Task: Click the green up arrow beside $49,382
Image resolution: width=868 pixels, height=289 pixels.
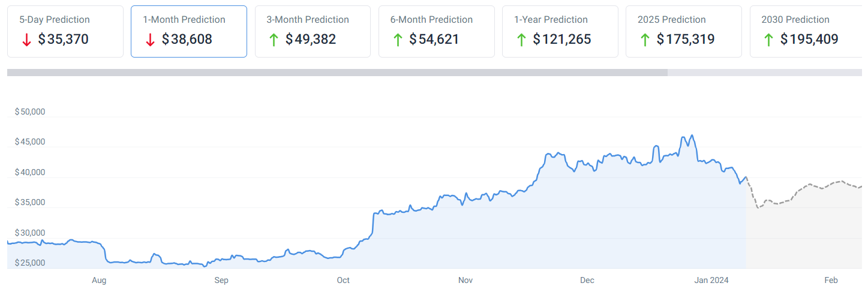Action: point(274,40)
